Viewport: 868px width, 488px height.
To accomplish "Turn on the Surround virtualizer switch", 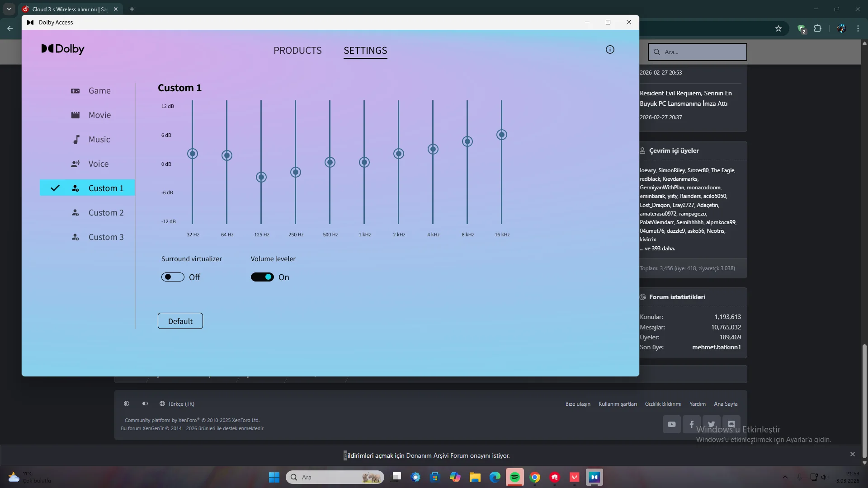I will tap(173, 277).
